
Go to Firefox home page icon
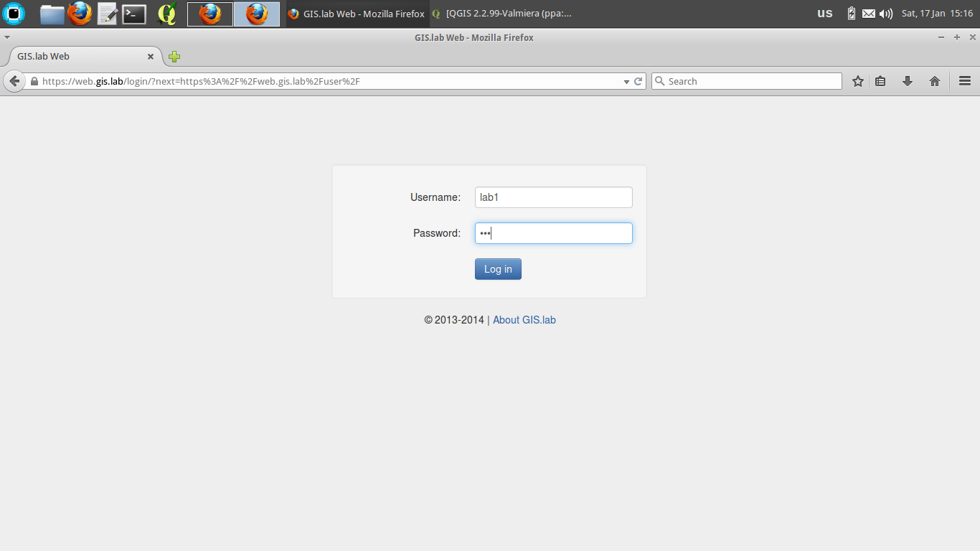pos(934,81)
